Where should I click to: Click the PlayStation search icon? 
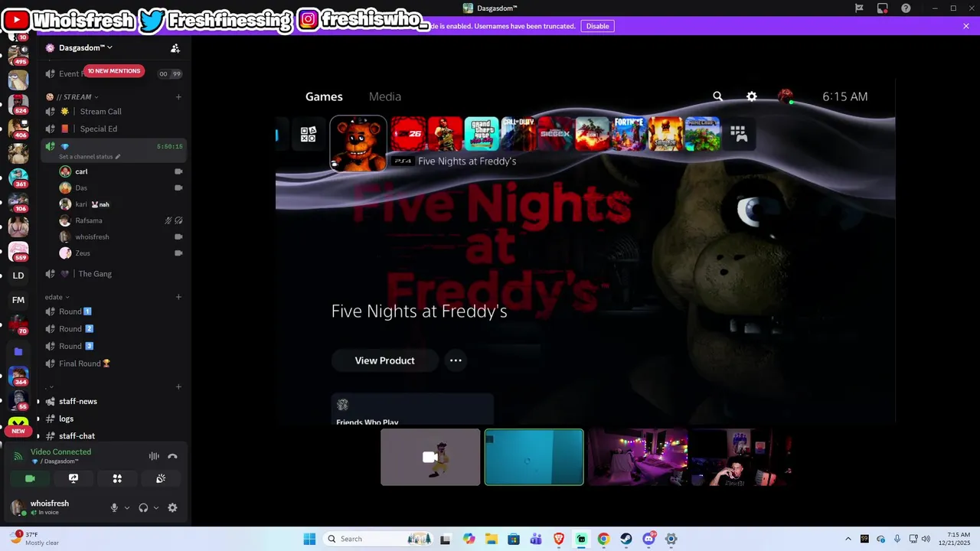click(717, 96)
